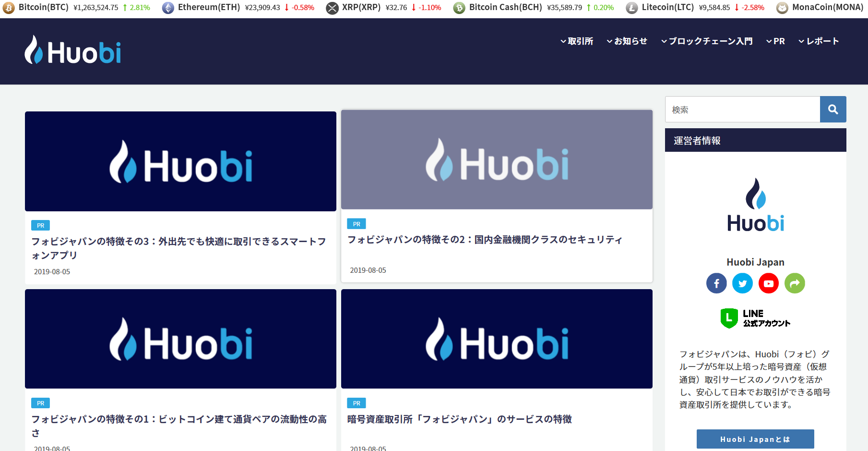Click the green share arrow icon
This screenshot has height=451, width=868.
point(795,283)
